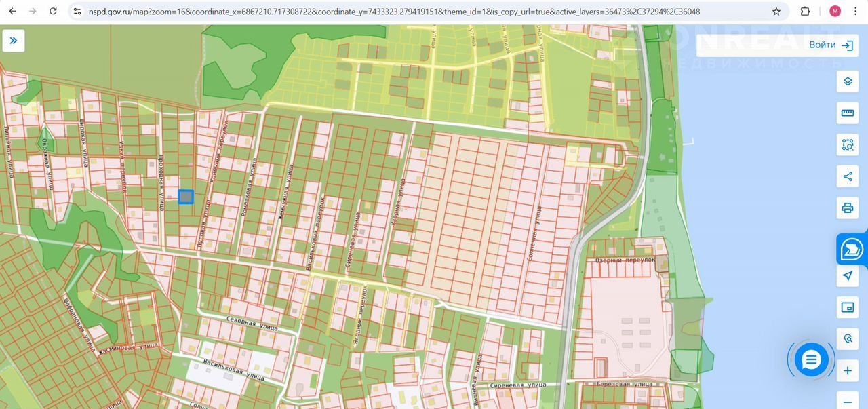Go to my location arrow

847,275
